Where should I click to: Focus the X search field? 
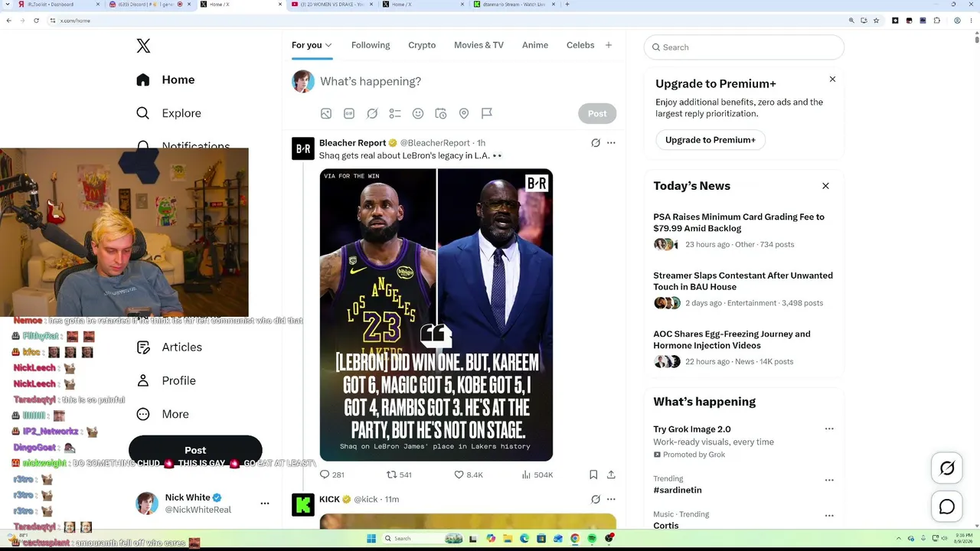point(743,47)
